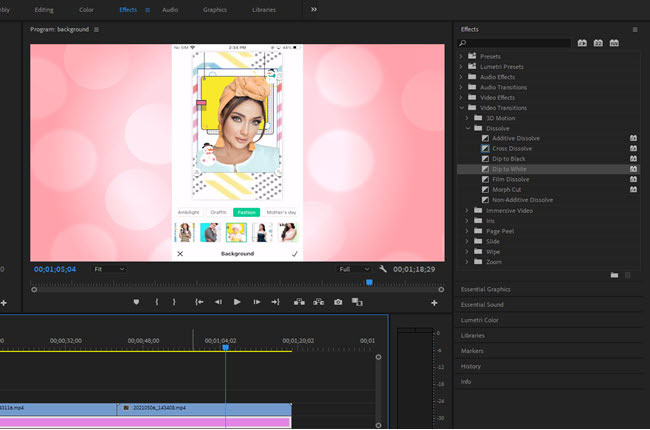Viewport: 650px width, 430px height.
Task: Open Program Monitor button editor plus
Action: point(434,303)
